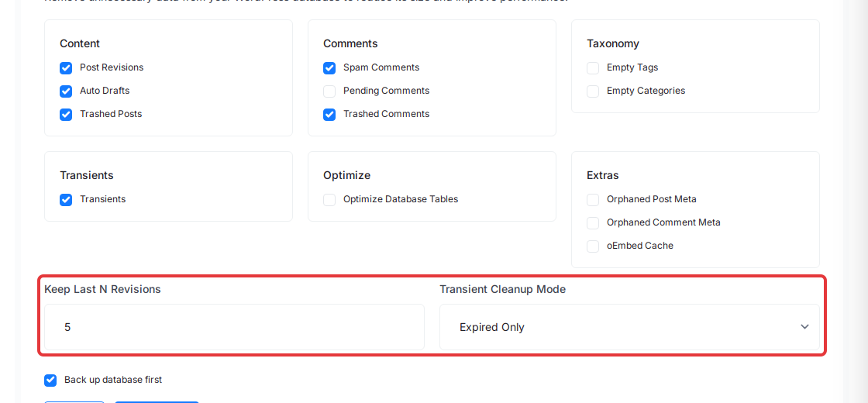Image resolution: width=868 pixels, height=403 pixels.
Task: Click the Extras section heading
Action: click(x=603, y=175)
